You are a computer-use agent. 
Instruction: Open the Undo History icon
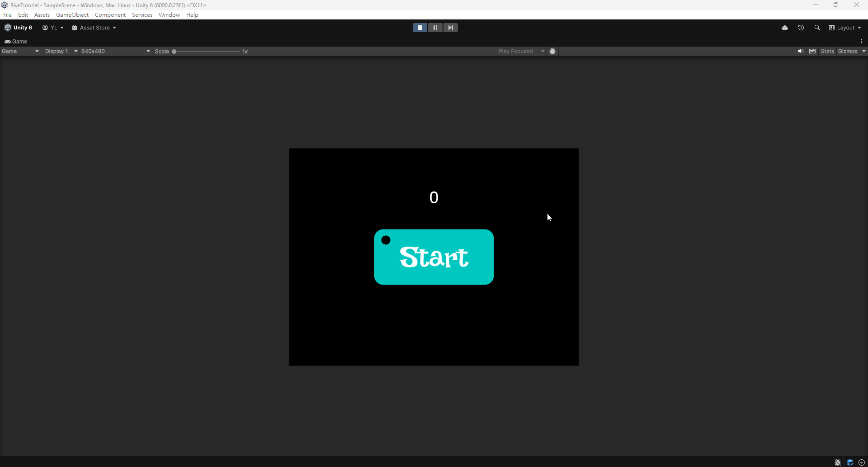(x=801, y=28)
